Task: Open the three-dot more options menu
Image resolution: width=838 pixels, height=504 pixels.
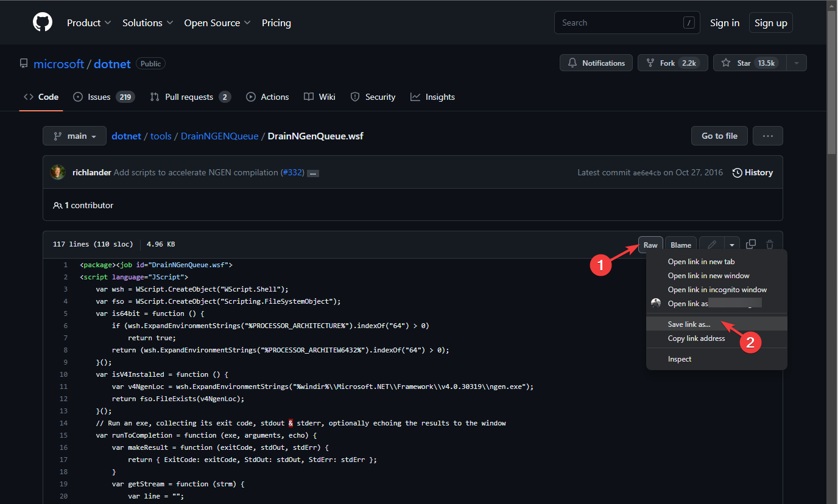Action: (x=768, y=136)
